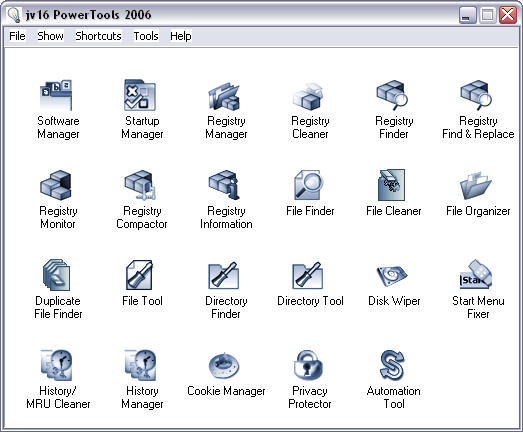Open the Registry Find & Replace icon
Viewport: 523px width, 432px height.
pyautogui.click(x=476, y=95)
